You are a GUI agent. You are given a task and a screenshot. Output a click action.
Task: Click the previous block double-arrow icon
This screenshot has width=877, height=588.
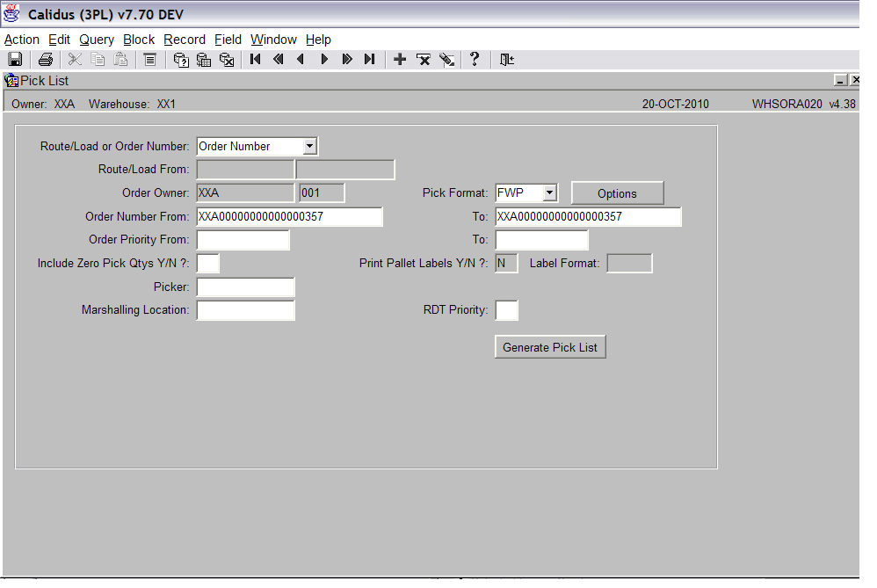(278, 59)
